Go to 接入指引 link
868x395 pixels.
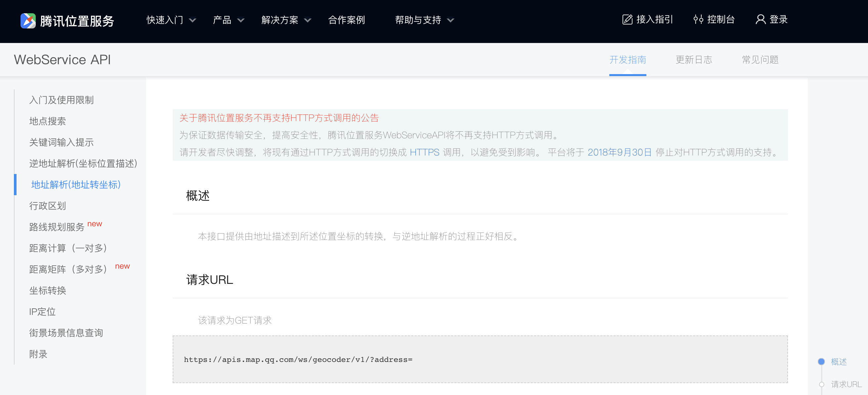coord(654,20)
